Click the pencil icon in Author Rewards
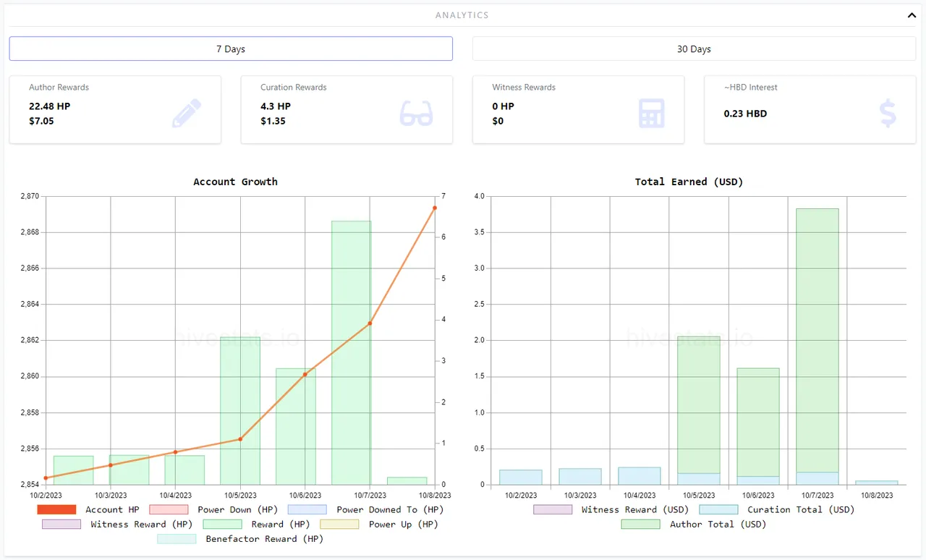The width and height of the screenshot is (926, 560). point(187,114)
